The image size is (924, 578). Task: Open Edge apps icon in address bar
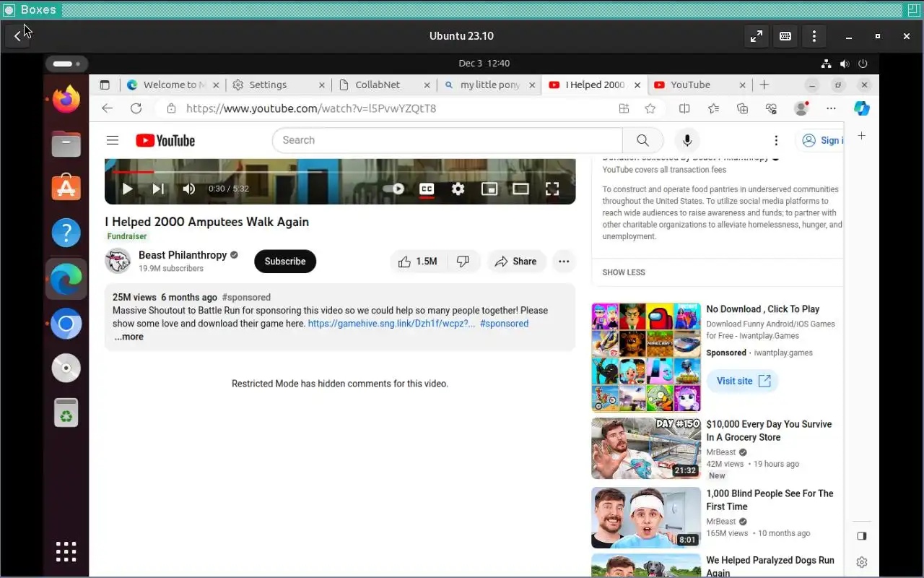tap(624, 108)
